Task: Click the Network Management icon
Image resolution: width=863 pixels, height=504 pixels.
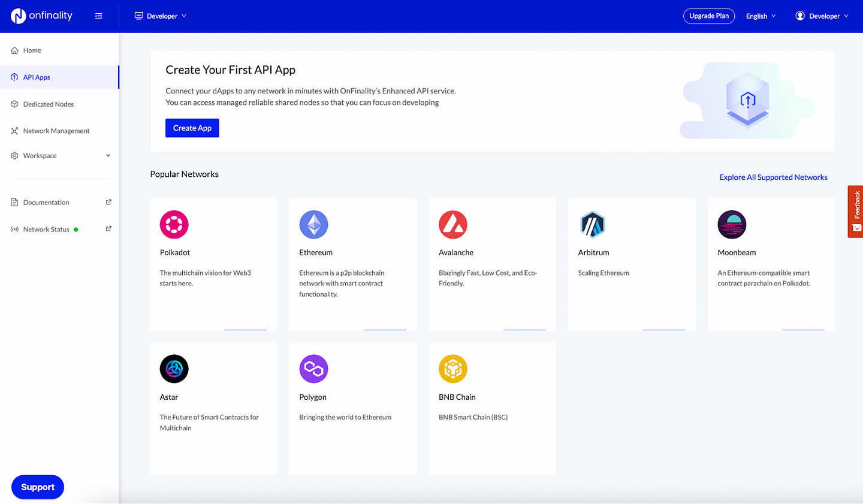Action: 14,131
